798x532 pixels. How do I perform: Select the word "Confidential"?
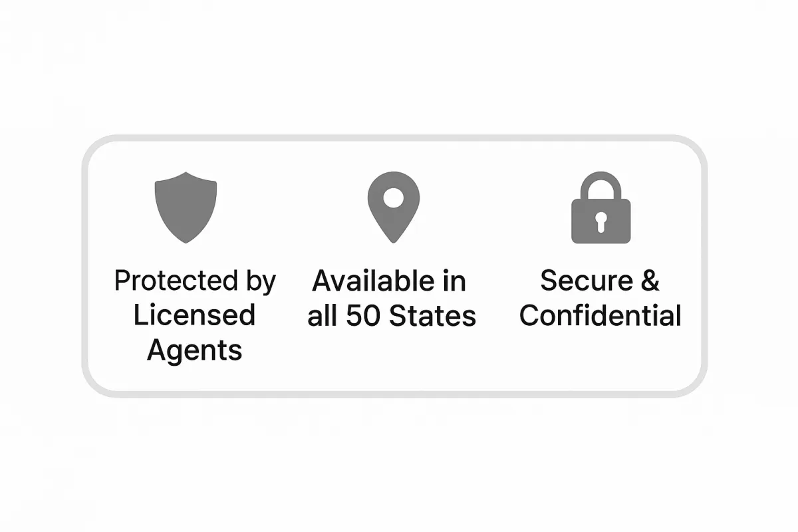click(x=600, y=315)
